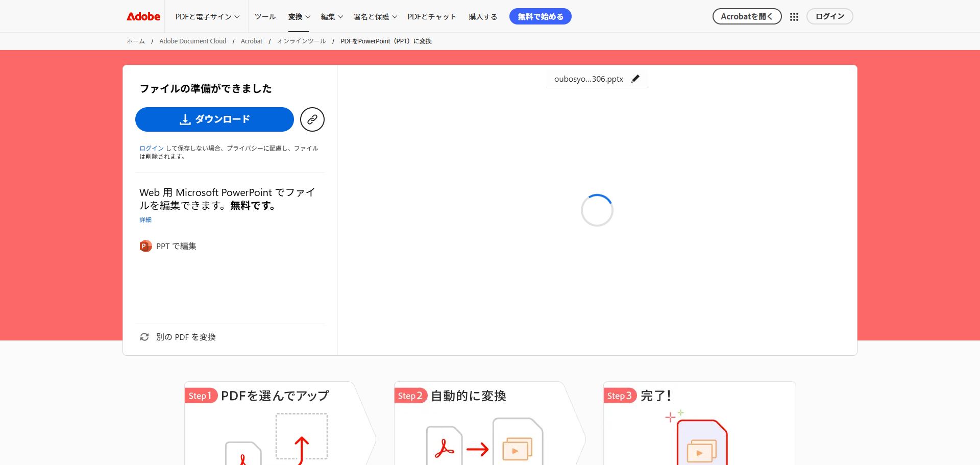Image resolution: width=980 pixels, height=465 pixels.
Task: Expand the 変換 menu
Action: tap(299, 17)
